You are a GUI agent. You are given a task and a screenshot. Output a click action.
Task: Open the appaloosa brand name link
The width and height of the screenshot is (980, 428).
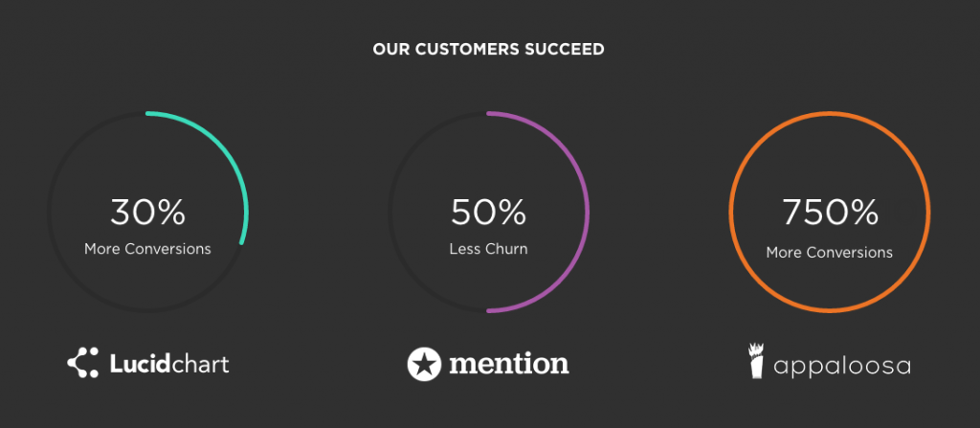coord(842,367)
